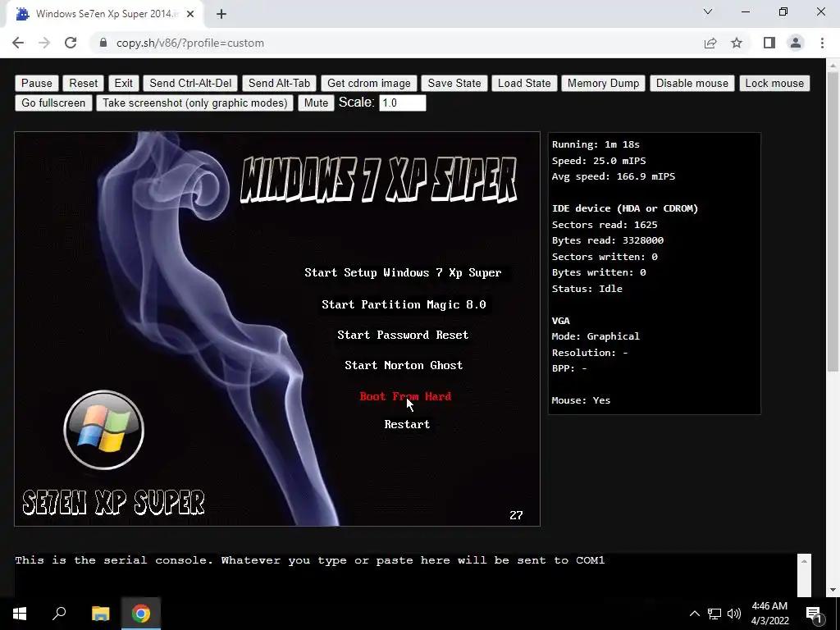This screenshot has height=630, width=840.
Task: Click the page vertical scrollbar
Action: click(x=833, y=222)
